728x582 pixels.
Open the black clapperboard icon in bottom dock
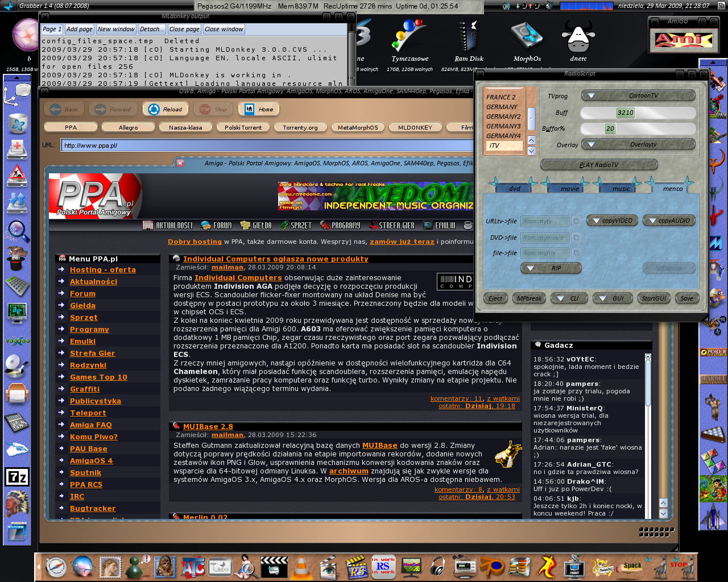tap(274, 567)
